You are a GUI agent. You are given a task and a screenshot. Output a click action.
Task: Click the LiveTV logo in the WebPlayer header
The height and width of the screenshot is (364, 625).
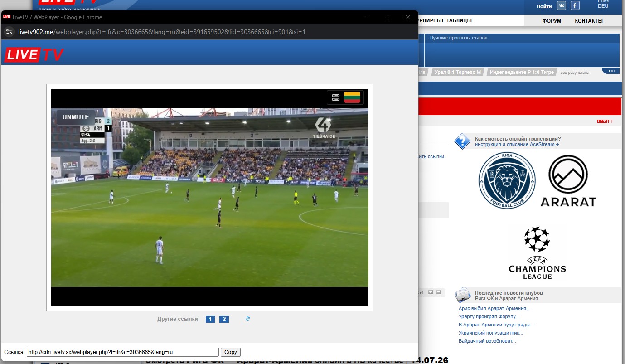click(34, 54)
